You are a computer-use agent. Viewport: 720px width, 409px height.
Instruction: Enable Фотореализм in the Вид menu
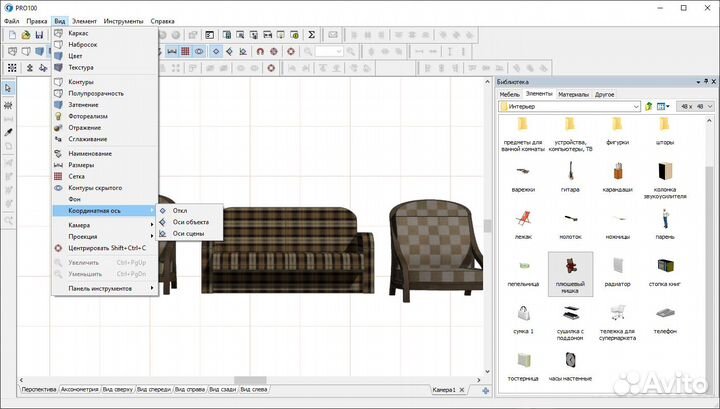point(88,115)
